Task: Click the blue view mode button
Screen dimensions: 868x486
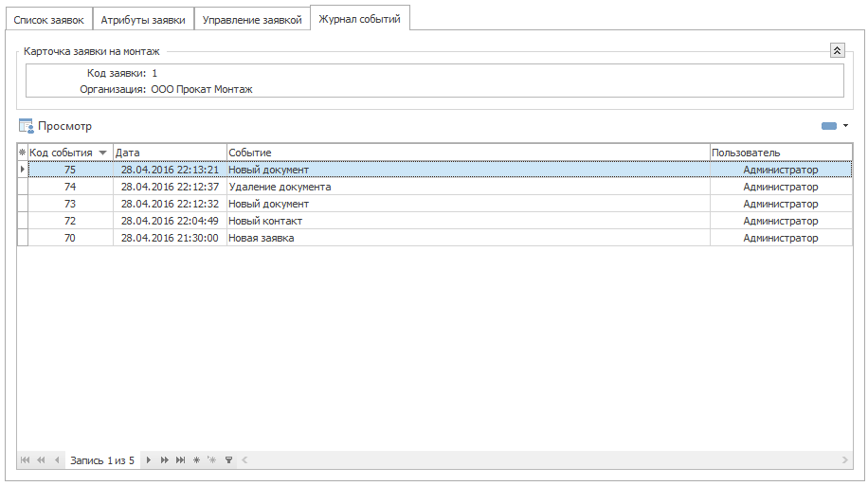Action: click(829, 126)
